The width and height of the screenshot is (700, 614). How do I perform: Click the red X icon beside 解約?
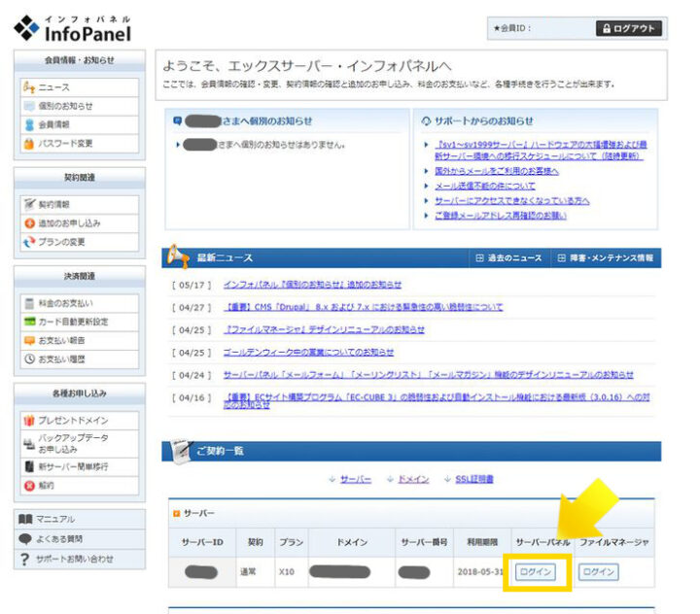pyautogui.click(x=29, y=486)
